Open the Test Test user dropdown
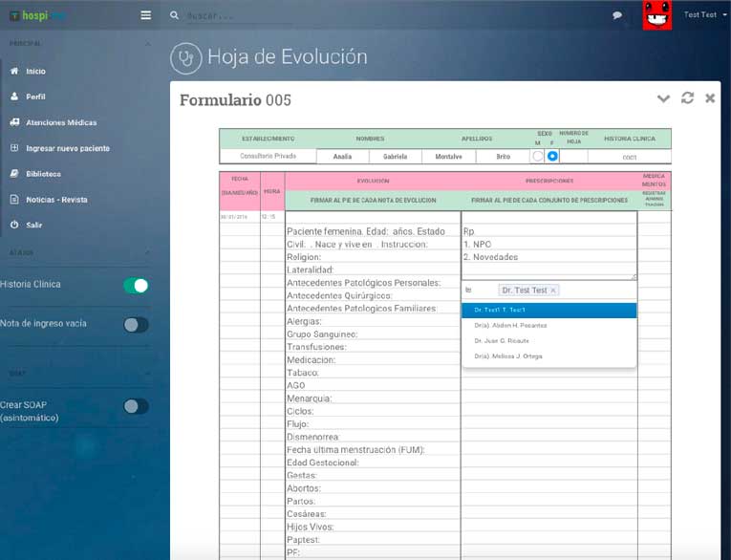 point(706,15)
